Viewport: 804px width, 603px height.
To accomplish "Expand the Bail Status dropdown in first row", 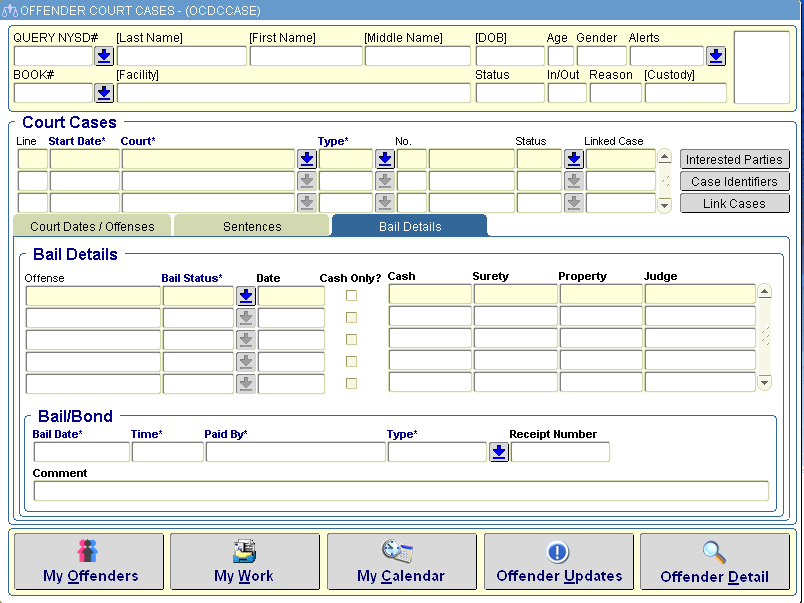I will pyautogui.click(x=246, y=295).
